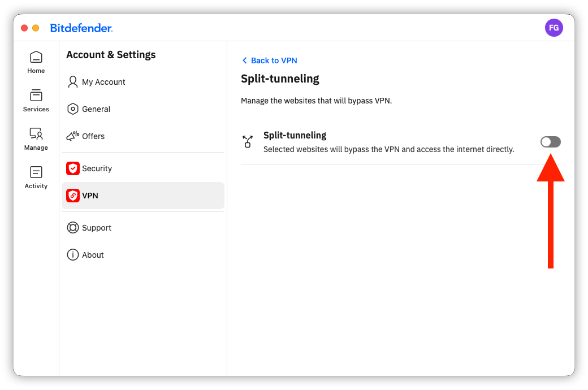Image resolution: width=588 pixels, height=390 pixels.
Task: Click the Support lifebuoy icon
Action: tap(73, 228)
